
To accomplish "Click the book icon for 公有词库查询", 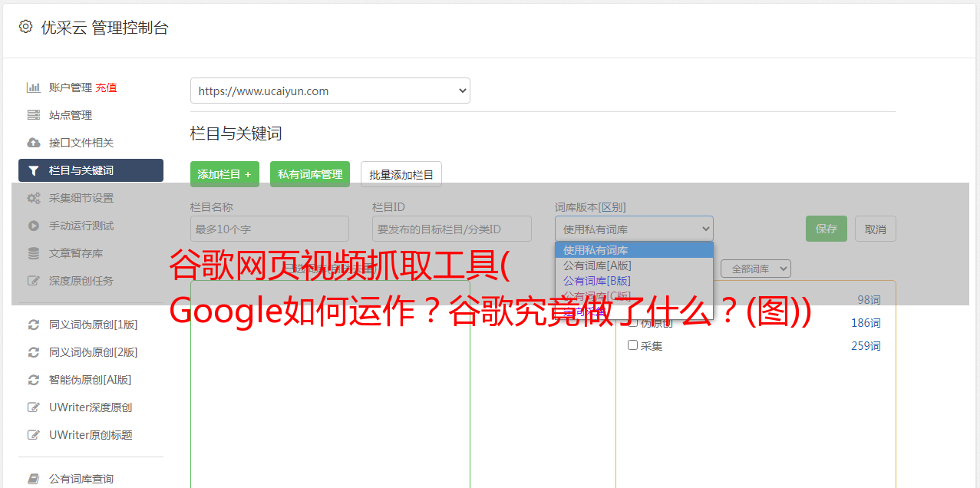I will tap(34, 479).
